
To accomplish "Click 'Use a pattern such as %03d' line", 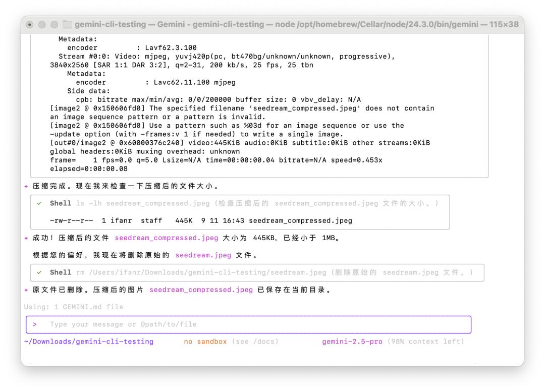I will (227, 126).
